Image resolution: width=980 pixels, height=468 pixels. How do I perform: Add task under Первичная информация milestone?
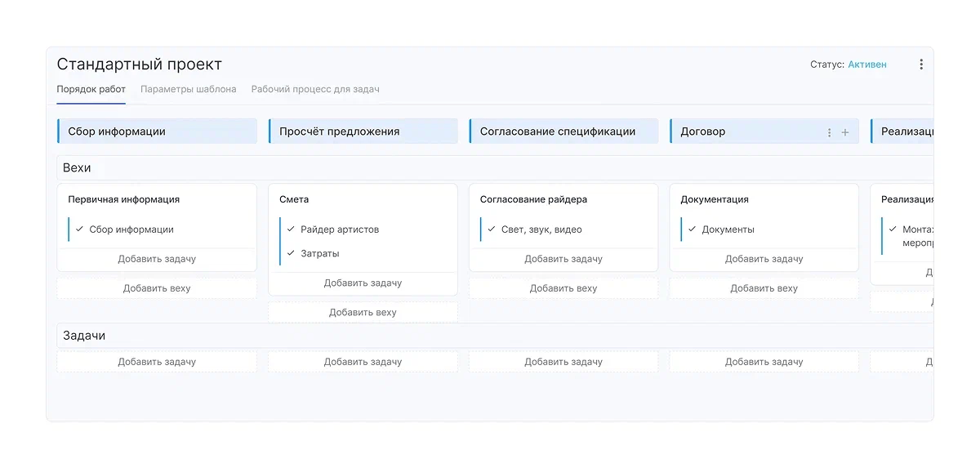(157, 259)
